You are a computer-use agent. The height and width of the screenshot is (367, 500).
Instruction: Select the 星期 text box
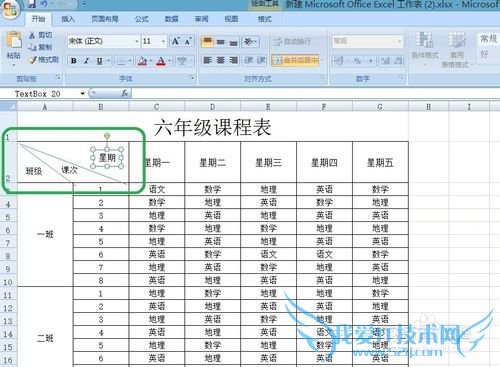pos(107,158)
